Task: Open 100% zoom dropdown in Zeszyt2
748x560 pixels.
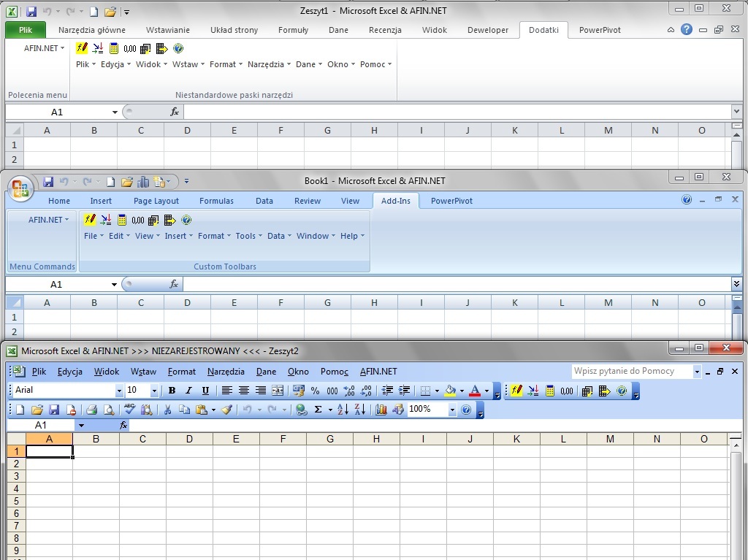Action: 451,410
